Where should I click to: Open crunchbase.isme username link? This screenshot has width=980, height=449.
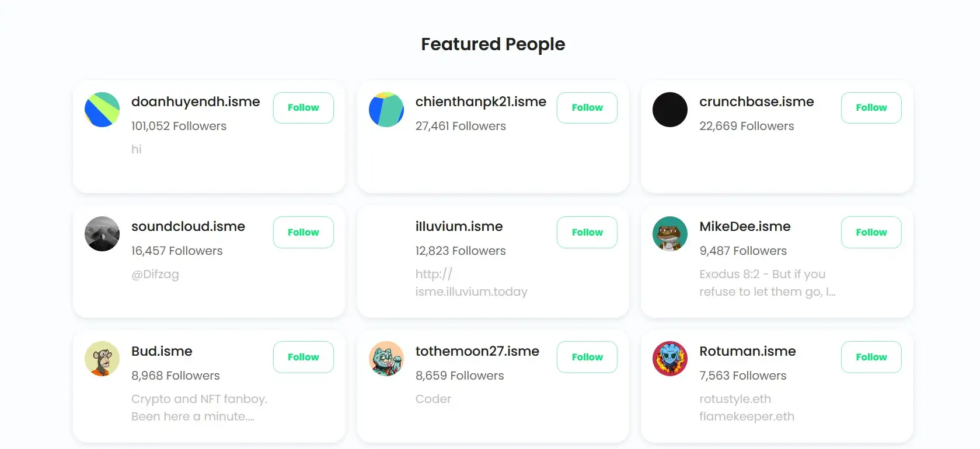[x=756, y=101]
